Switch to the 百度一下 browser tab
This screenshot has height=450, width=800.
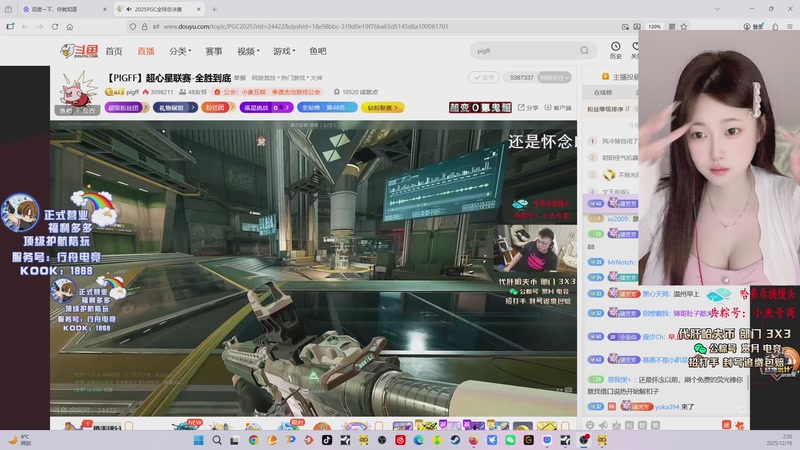(64, 9)
